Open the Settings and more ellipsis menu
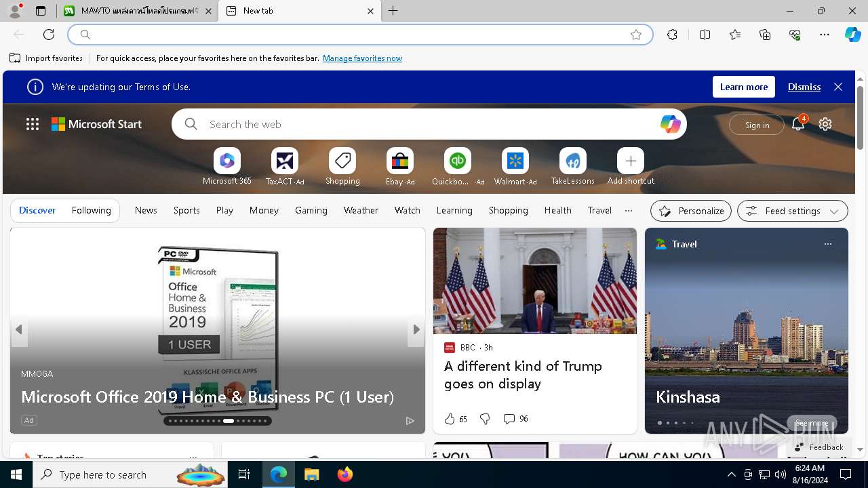The width and height of the screenshot is (868, 488). click(825, 35)
